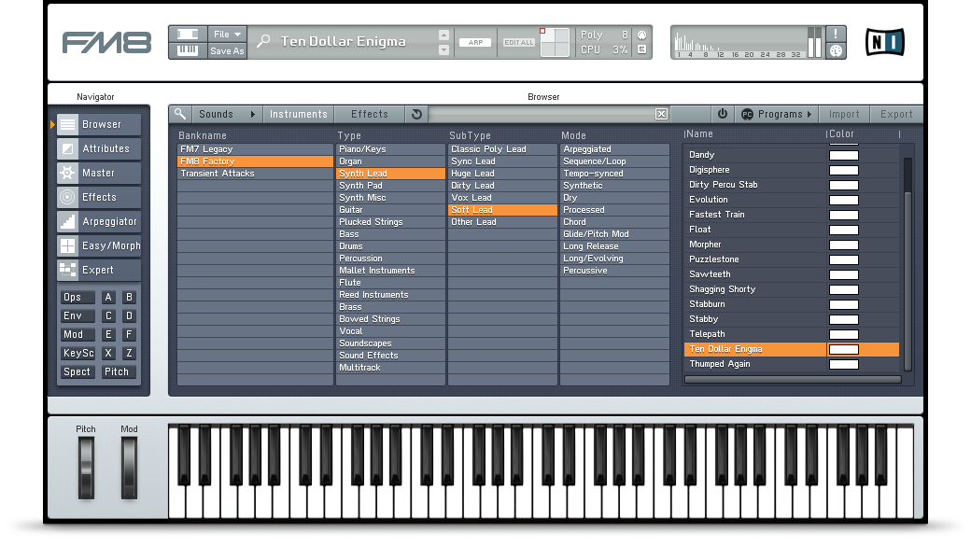971x560 pixels.
Task: Select operator F
Action: [130, 334]
